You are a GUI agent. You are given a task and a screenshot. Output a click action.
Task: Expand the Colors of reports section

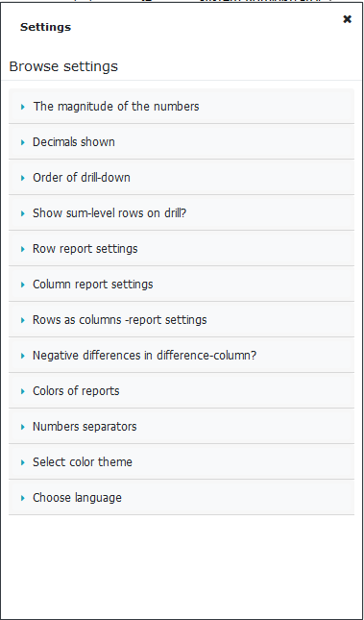(182, 391)
